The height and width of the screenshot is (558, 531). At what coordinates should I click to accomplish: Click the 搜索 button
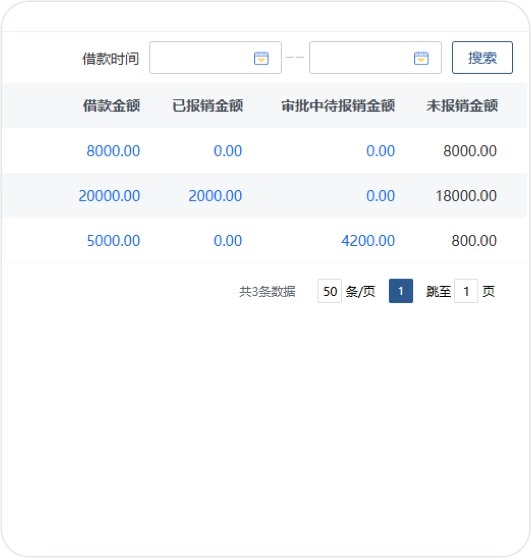pos(482,58)
